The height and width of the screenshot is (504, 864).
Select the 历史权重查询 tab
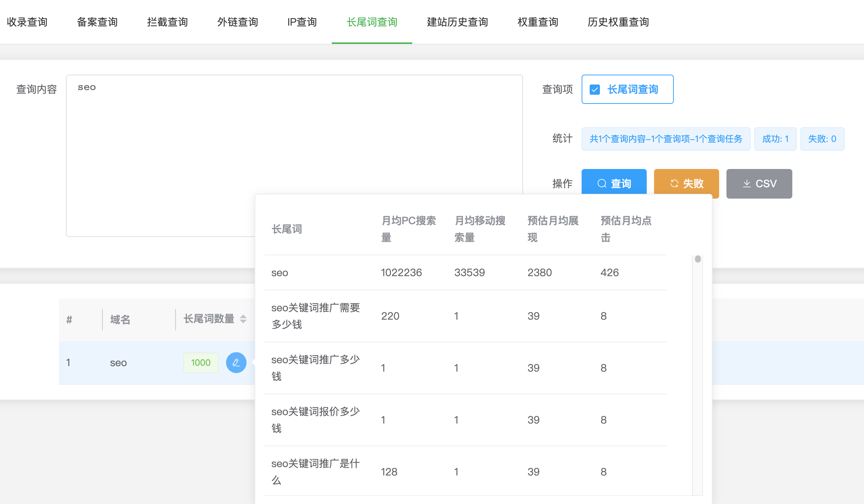tap(617, 22)
